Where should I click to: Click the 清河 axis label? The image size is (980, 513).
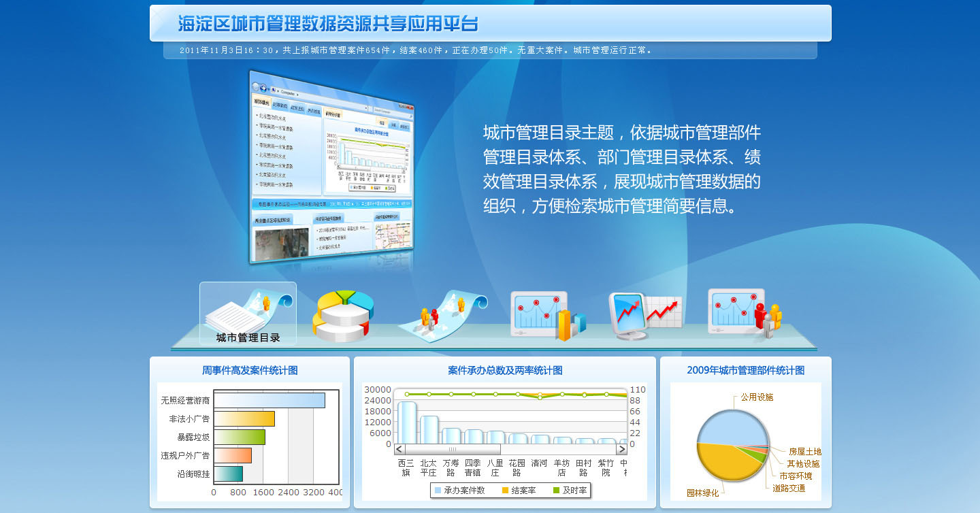point(539,463)
